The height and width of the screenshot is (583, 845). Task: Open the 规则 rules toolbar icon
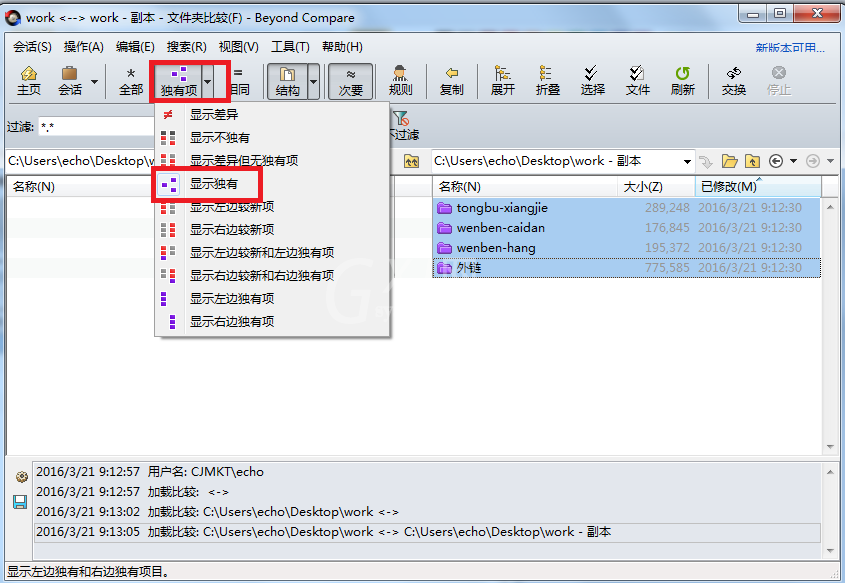pyautogui.click(x=400, y=81)
